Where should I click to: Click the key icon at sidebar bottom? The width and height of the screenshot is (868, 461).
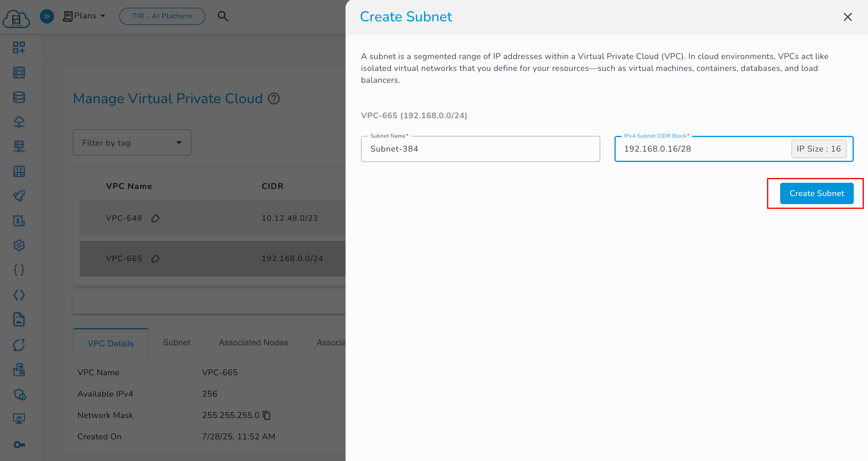coord(19,444)
